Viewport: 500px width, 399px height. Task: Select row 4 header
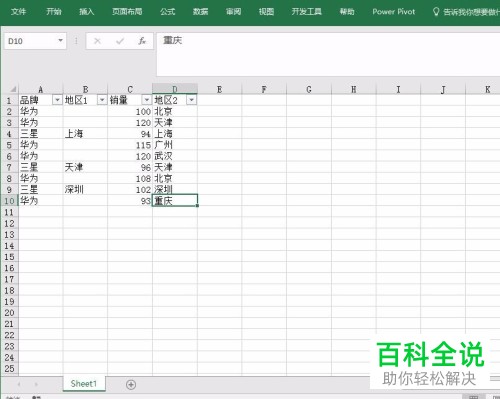pos(9,134)
